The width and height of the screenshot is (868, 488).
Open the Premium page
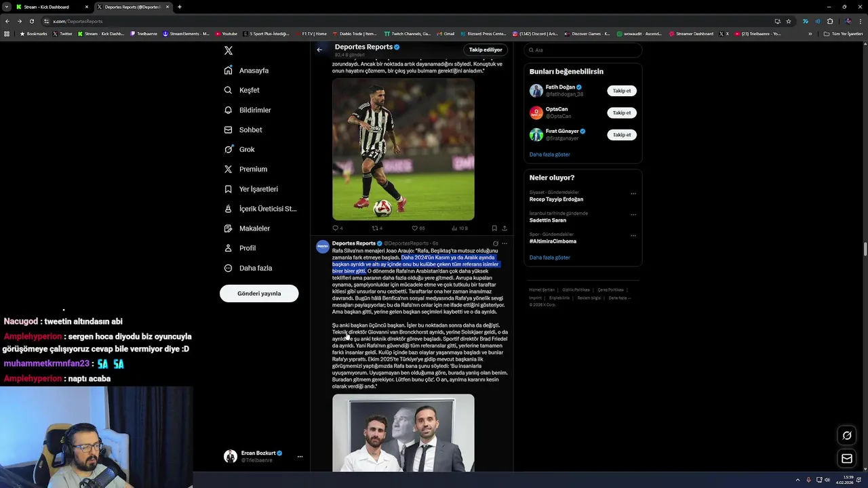(x=245, y=169)
